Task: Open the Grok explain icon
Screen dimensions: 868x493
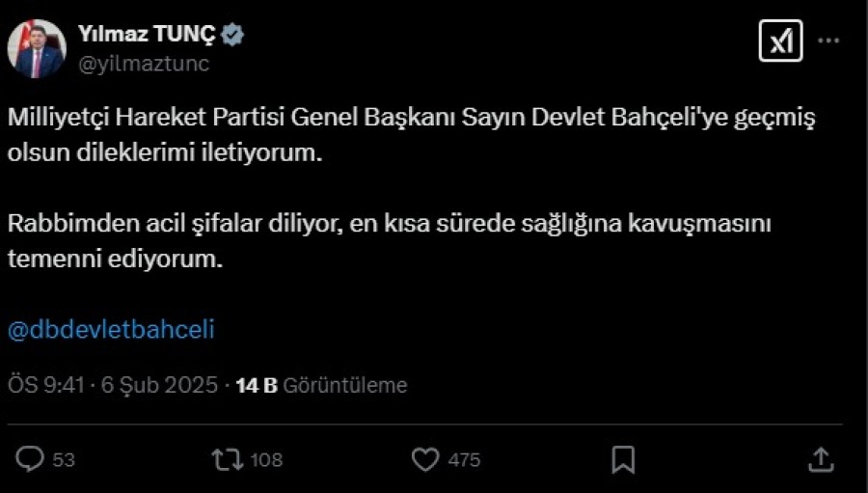Action: pos(780,41)
